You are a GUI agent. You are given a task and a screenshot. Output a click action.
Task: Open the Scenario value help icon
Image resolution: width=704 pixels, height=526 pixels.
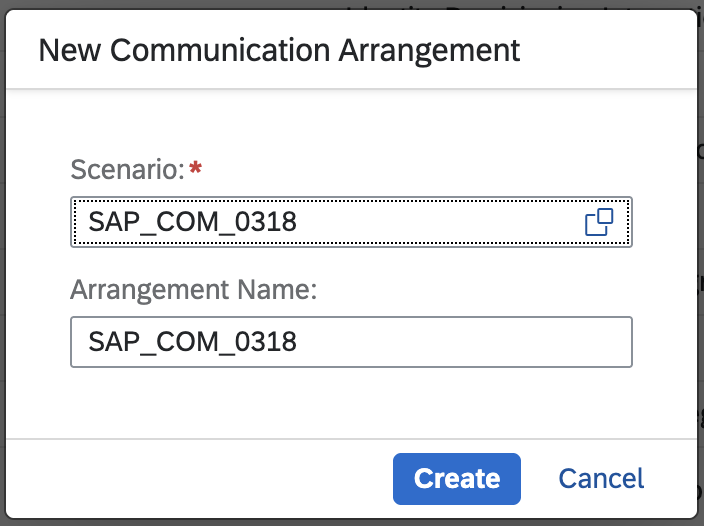tap(599, 222)
